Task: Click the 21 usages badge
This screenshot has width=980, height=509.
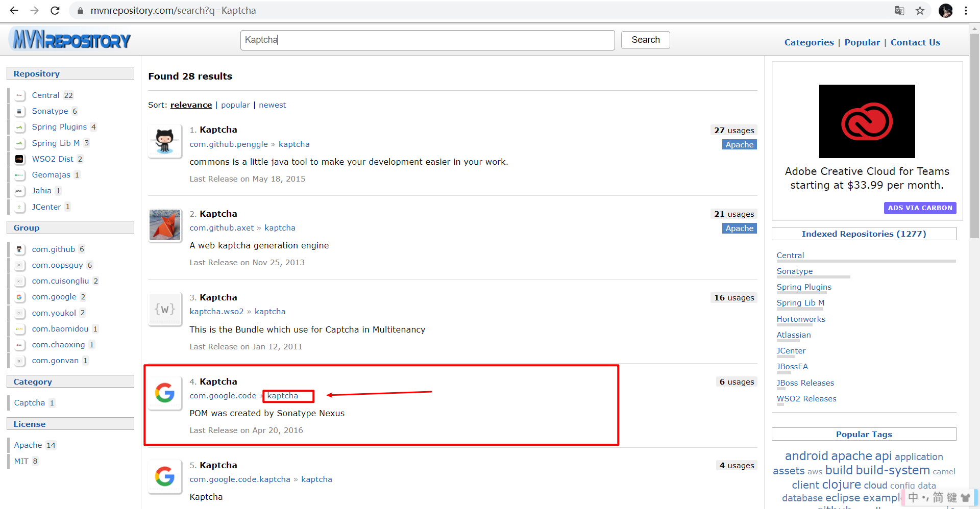Action: pos(734,214)
